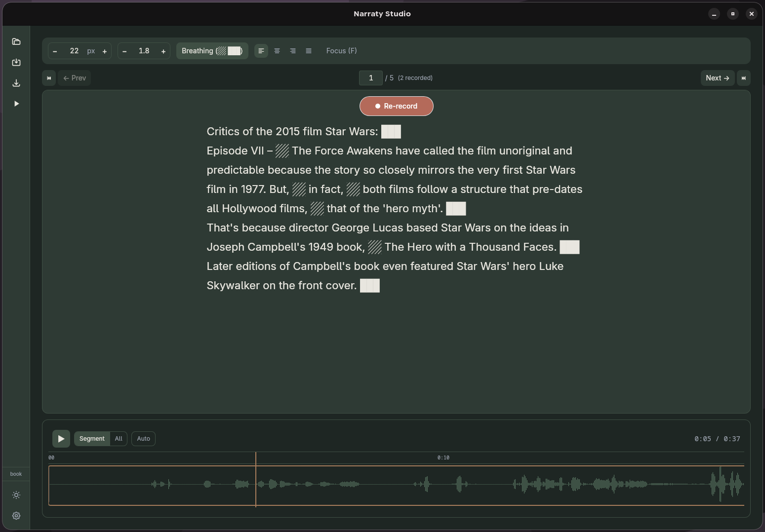Image resolution: width=765 pixels, height=532 pixels.
Task: Open the book panel at bottom left
Action: [x=16, y=474]
